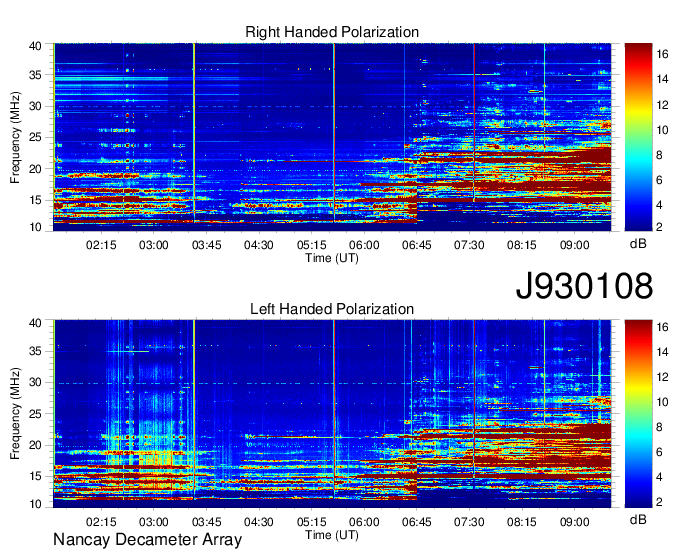Click "30" frequency tick on Right Handed plot
This screenshot has width=680, height=552.
(35, 106)
